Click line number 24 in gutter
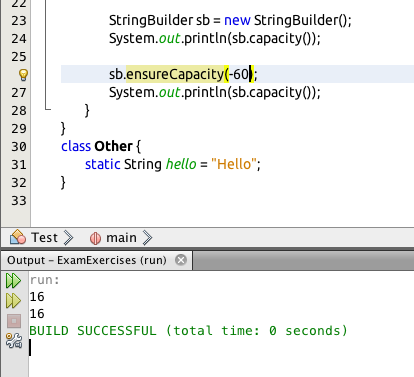This screenshot has height=377, width=414. pyautogui.click(x=19, y=39)
